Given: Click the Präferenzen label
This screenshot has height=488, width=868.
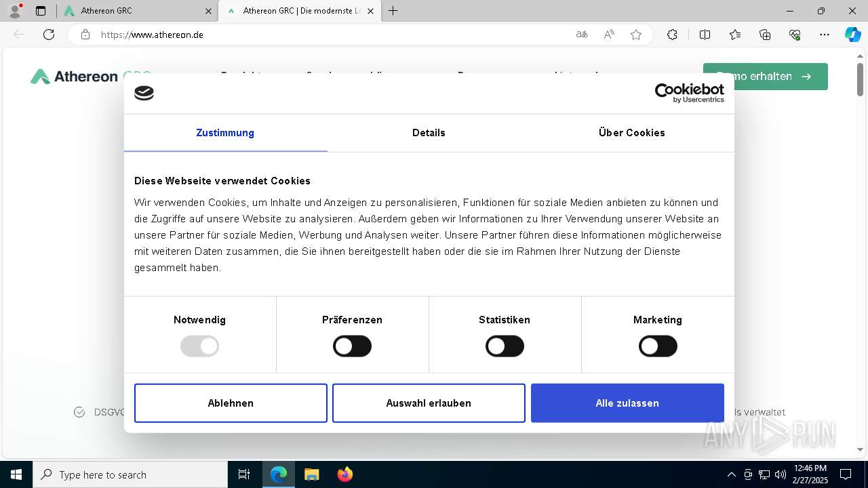Looking at the screenshot, I should pyautogui.click(x=352, y=320).
